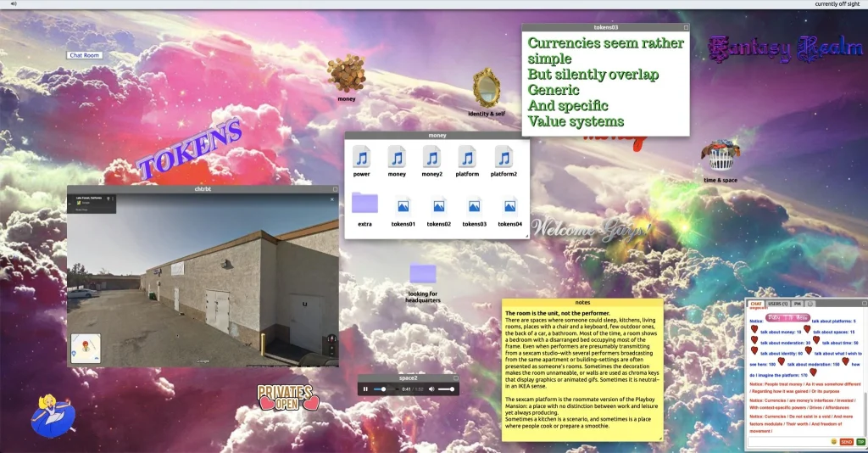Image resolution: width=868 pixels, height=453 pixels.
Task: Switch to the USERS (1) tab
Action: 778,303
